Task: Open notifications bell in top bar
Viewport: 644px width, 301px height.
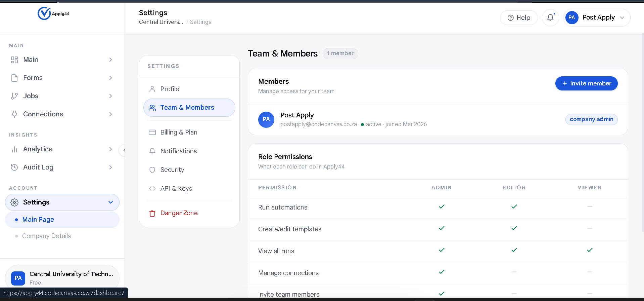Action: coord(550,17)
